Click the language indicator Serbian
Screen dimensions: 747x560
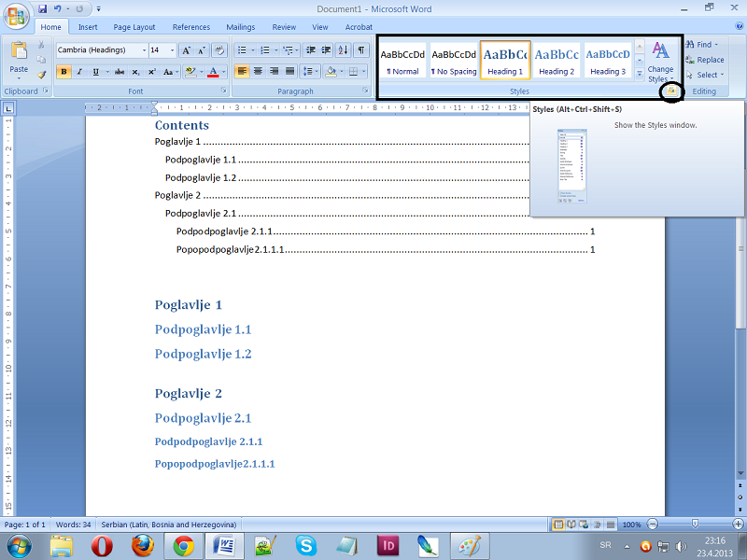169,525
